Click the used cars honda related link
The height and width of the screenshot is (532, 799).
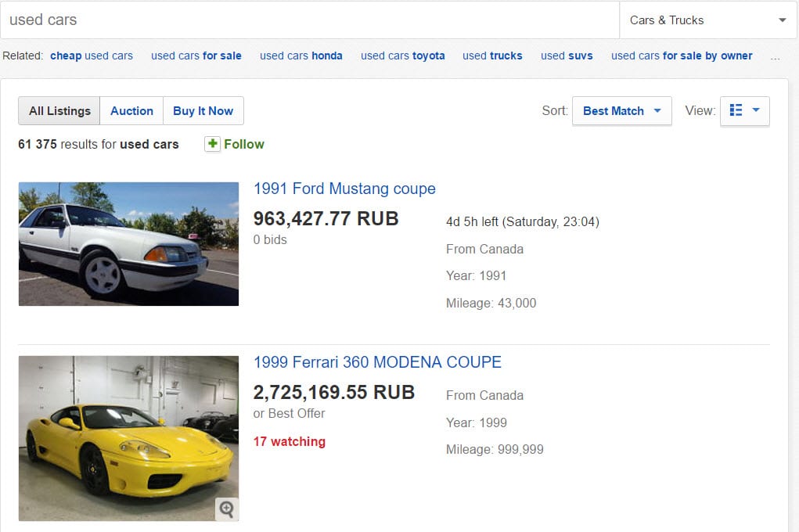coord(301,56)
